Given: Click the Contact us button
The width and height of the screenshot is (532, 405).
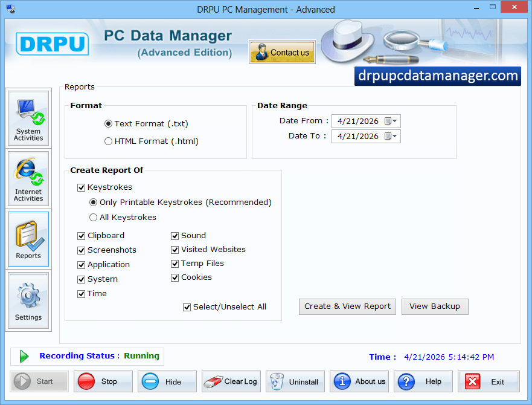Looking at the screenshot, I should tap(282, 52).
